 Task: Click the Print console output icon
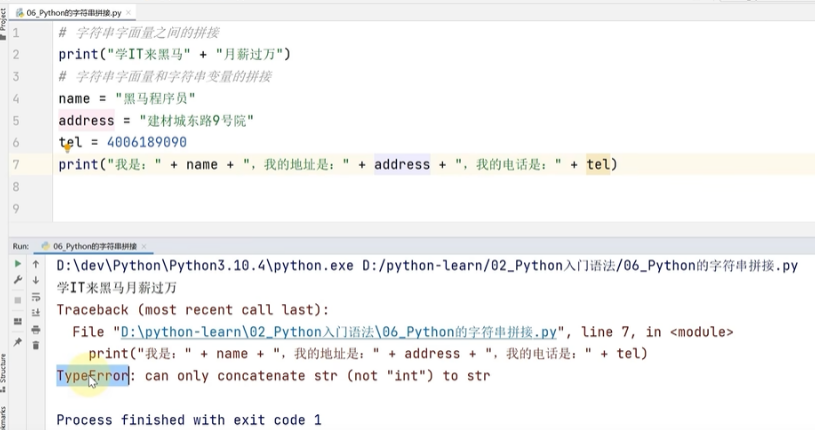coord(36,330)
